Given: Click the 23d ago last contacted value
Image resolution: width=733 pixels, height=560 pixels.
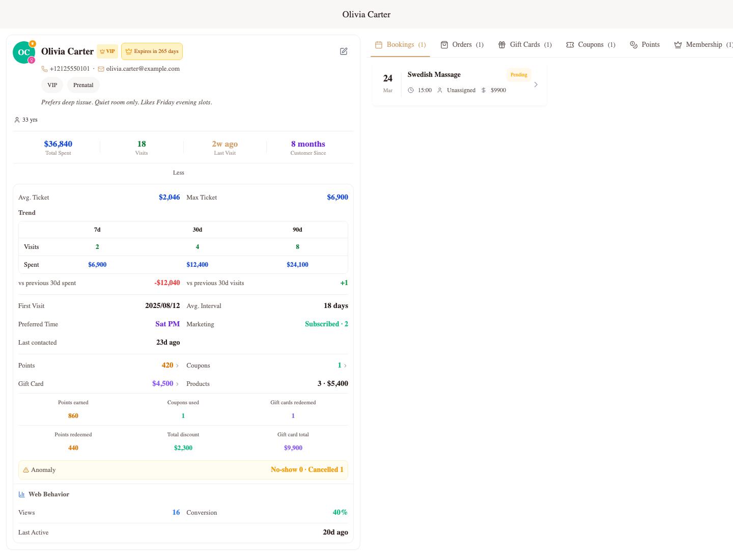Looking at the screenshot, I should tap(168, 343).
